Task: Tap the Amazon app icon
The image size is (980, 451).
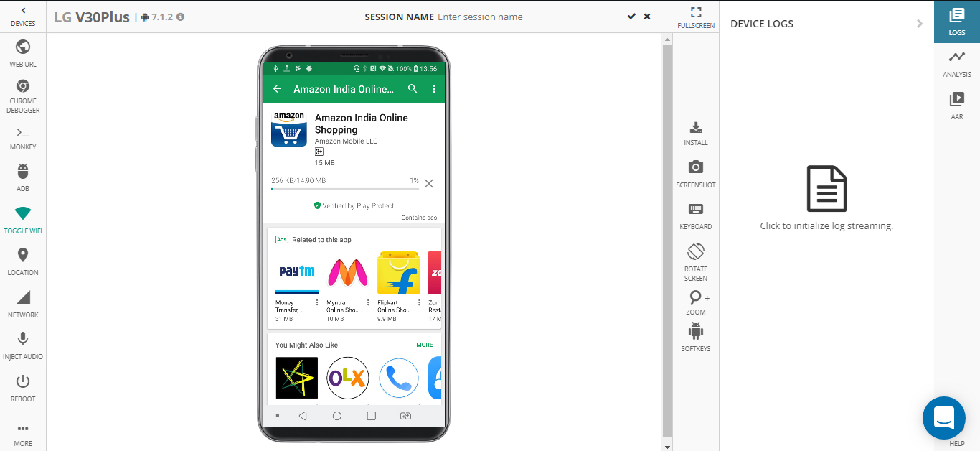Action: click(289, 129)
